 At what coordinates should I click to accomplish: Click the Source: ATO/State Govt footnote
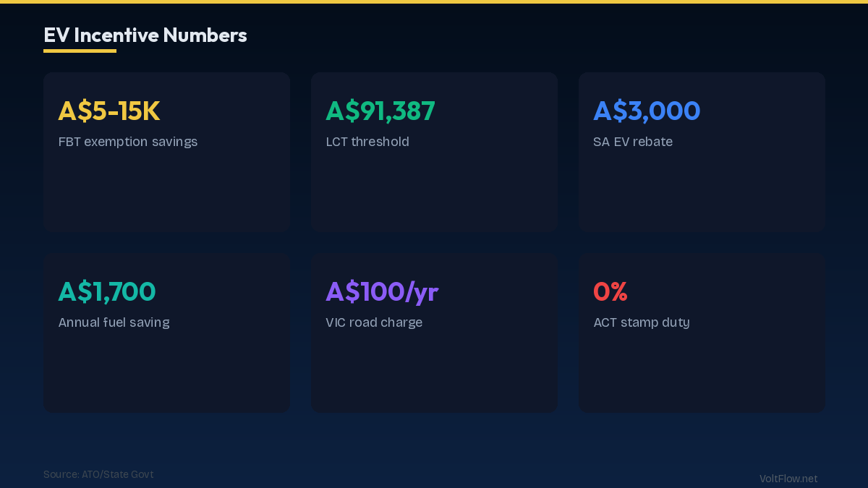pos(98,474)
